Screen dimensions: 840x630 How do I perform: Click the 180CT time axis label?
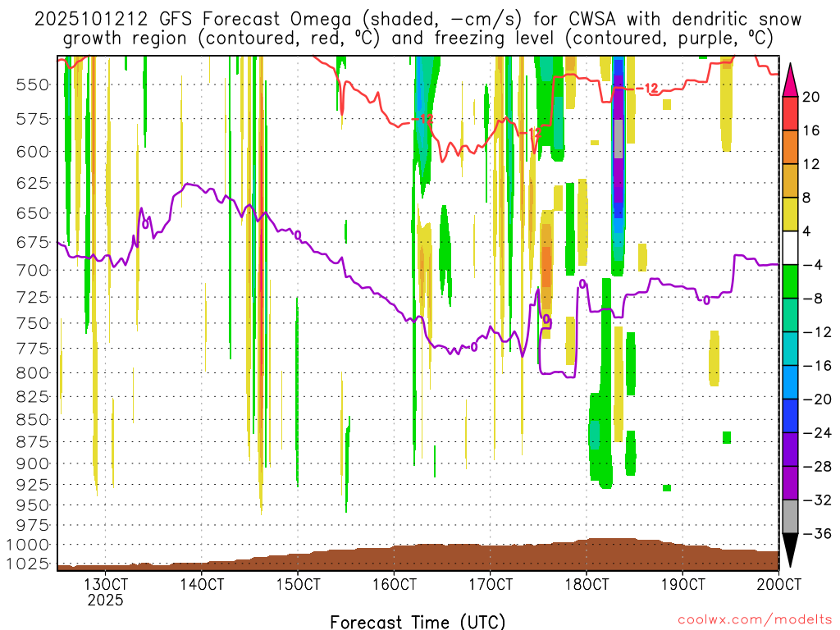coord(587,584)
